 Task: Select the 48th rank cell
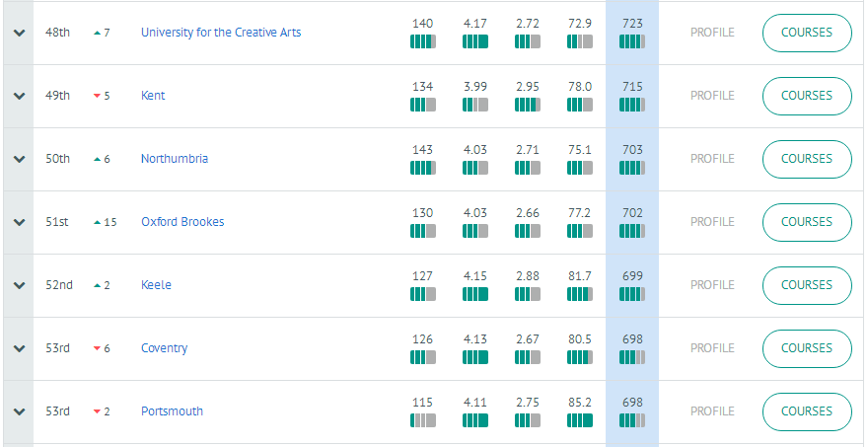[x=57, y=33]
